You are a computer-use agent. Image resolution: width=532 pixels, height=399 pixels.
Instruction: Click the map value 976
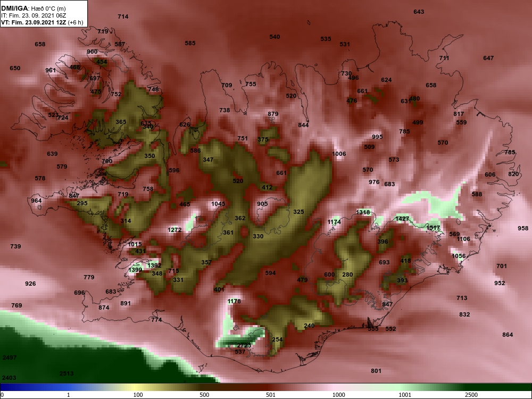pos(374,182)
